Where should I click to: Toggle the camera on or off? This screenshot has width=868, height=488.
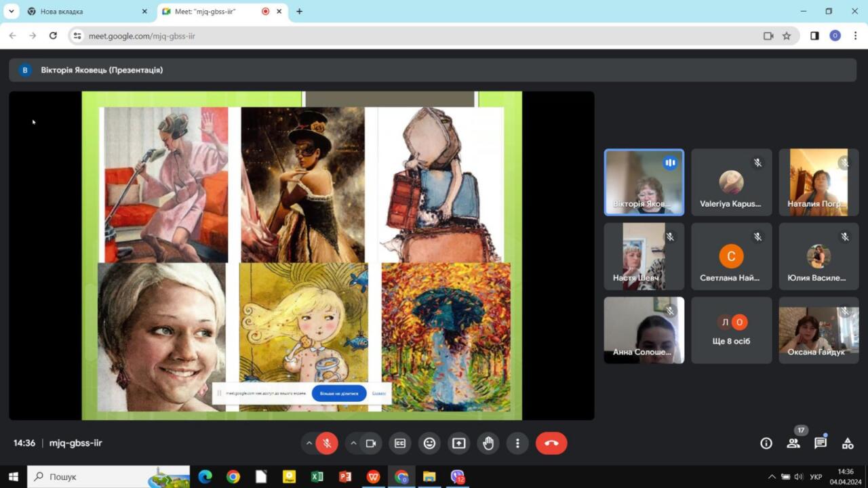coord(371,443)
